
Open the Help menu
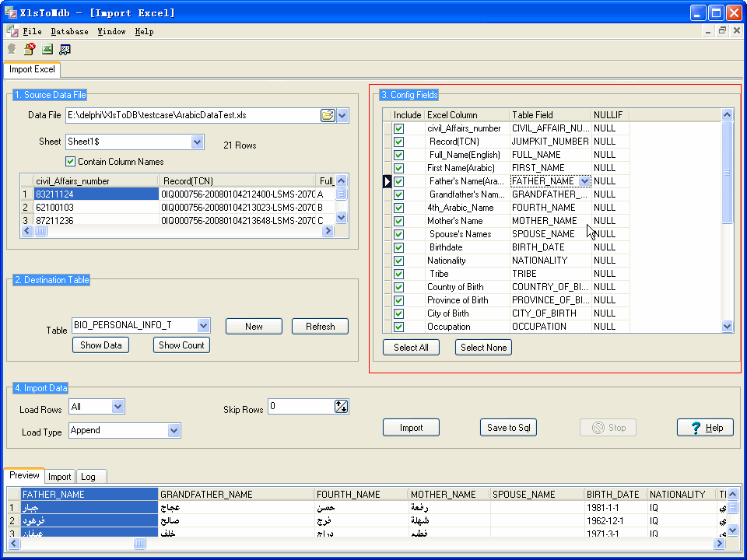[145, 31]
